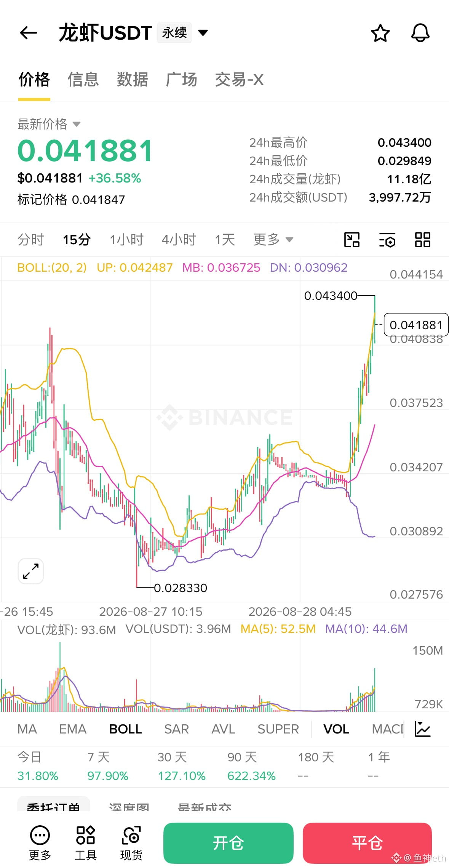Image resolution: width=449 pixels, height=868 pixels.
Task: Select 4小时 chart interval
Action: (179, 240)
